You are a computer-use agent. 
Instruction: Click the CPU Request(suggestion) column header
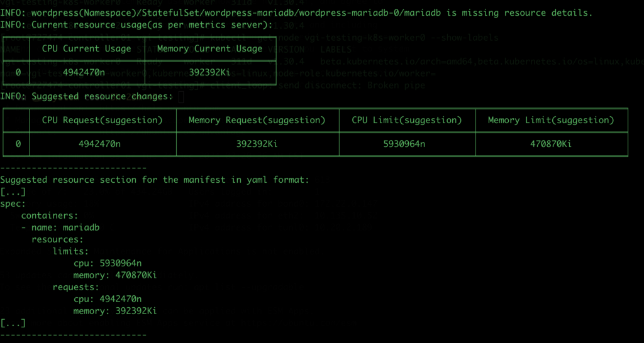click(103, 120)
